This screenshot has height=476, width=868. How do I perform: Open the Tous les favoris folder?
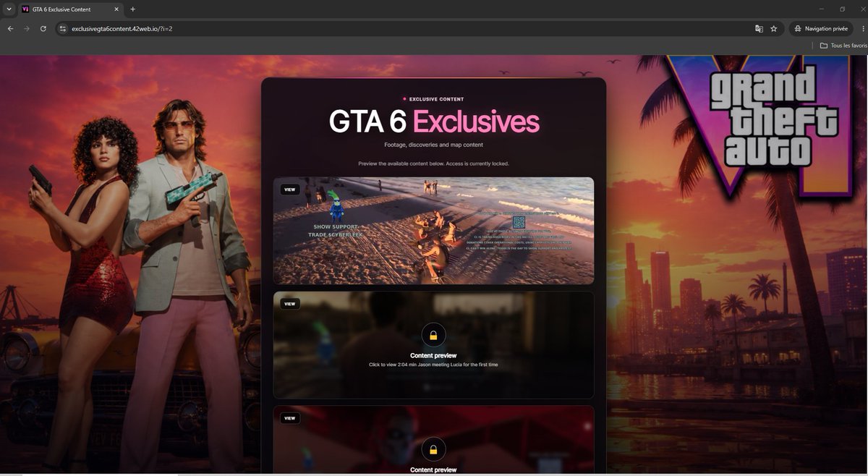click(843, 46)
